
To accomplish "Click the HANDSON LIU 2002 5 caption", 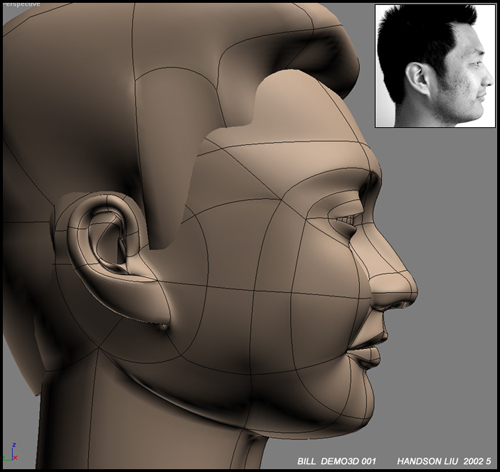I will 444,461.
